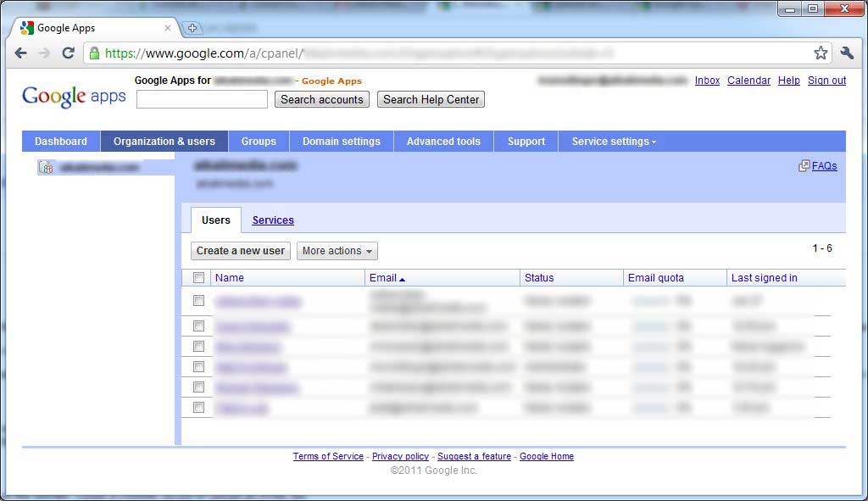Click into the account search text field

pos(202,100)
